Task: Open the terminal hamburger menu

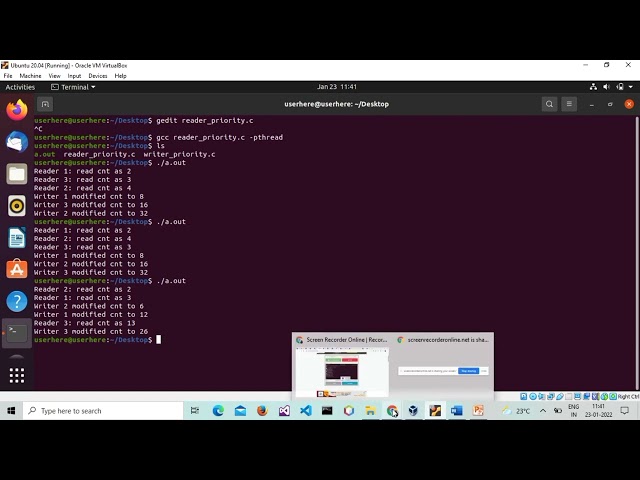Action: click(x=569, y=104)
